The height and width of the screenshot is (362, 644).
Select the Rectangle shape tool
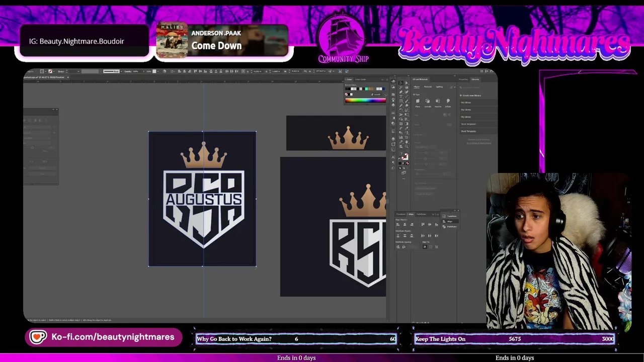tap(401, 101)
